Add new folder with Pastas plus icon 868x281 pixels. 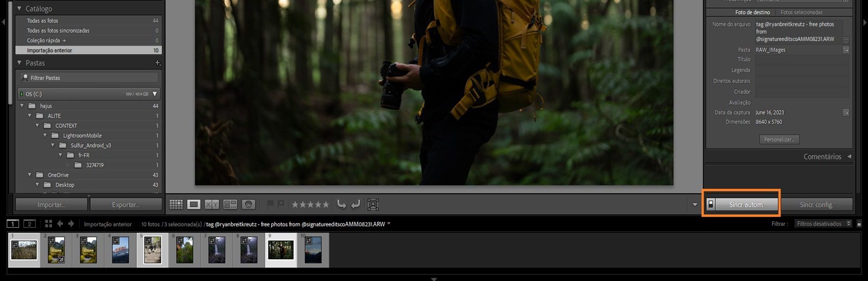tap(157, 63)
